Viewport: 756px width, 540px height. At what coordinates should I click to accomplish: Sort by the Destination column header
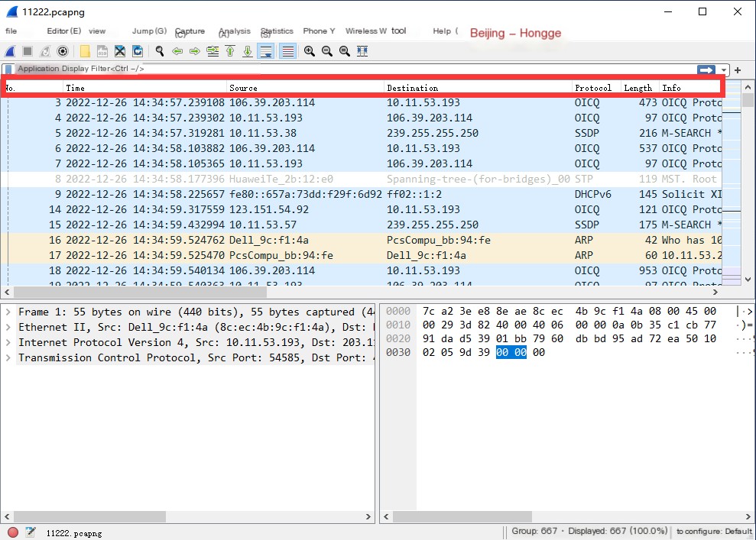coord(478,88)
